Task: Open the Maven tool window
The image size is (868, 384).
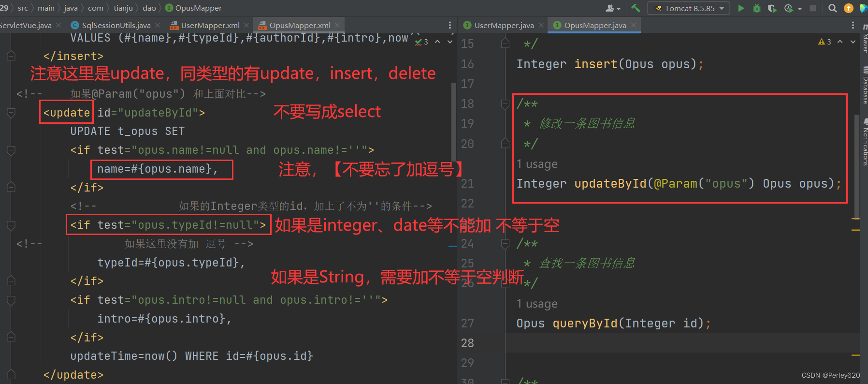Action: coord(865,39)
